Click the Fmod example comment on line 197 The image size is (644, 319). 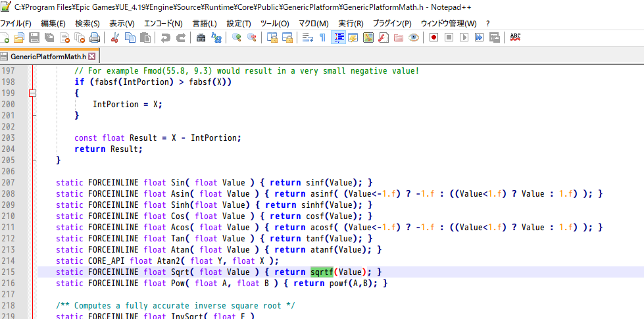(247, 71)
